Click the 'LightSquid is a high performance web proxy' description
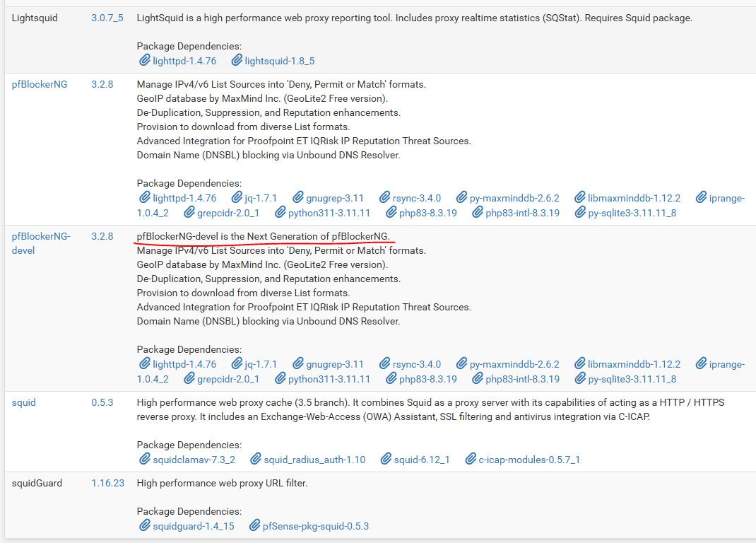Screen dimensions: 756x543 [415, 18]
